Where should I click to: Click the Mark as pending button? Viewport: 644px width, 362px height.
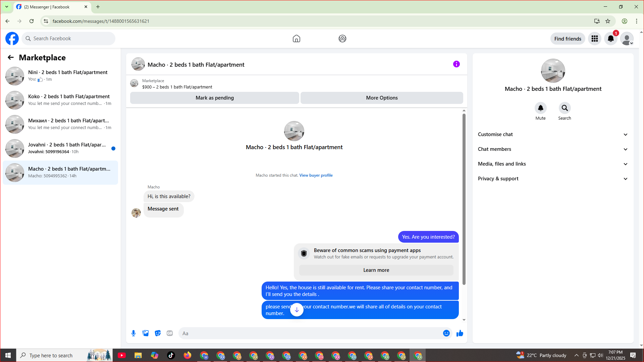(x=215, y=98)
